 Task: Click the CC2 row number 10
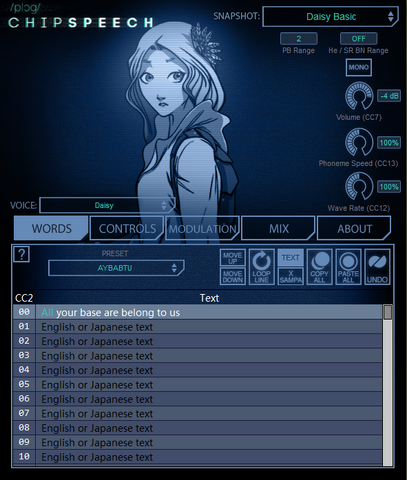[24, 457]
